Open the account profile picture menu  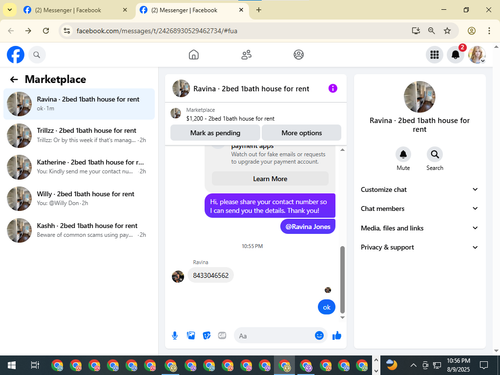[477, 55]
